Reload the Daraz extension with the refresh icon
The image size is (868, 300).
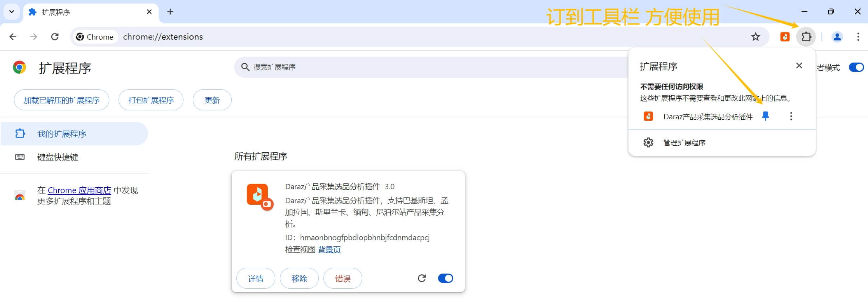coord(422,278)
